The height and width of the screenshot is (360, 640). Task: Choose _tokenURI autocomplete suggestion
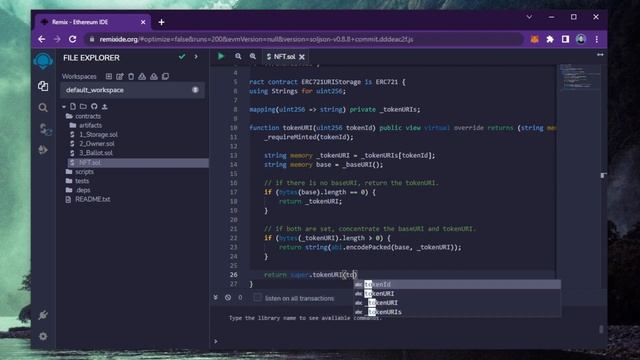pos(457,303)
